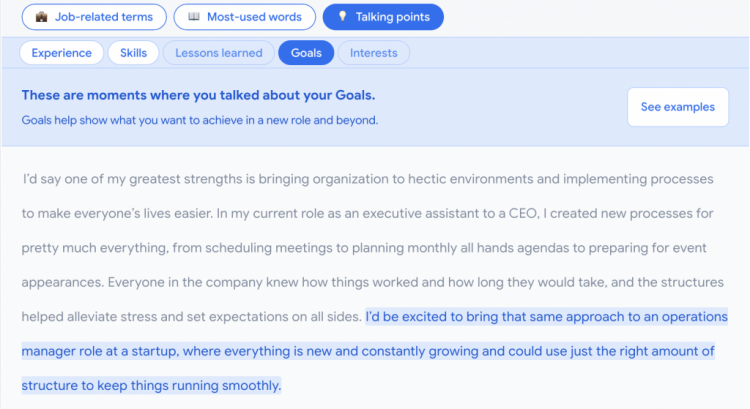
Task: Click the book icon on Most-used words
Action: (x=194, y=17)
